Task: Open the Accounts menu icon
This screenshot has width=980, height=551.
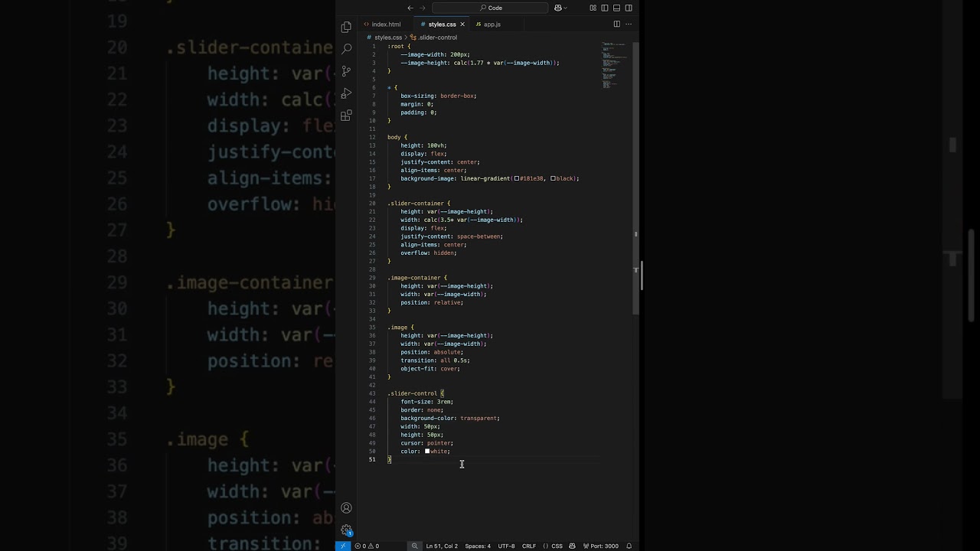Action: coord(346,508)
